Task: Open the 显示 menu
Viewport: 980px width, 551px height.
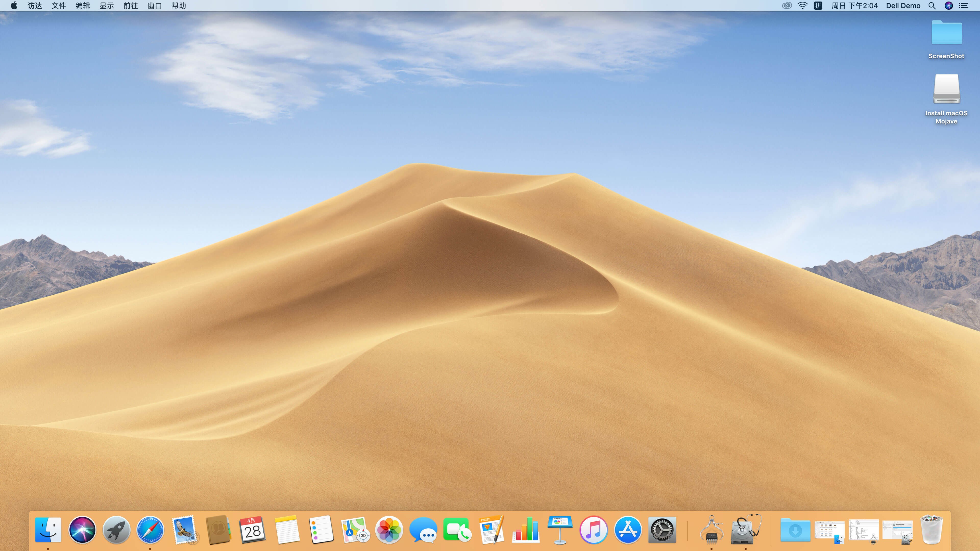Action: [x=106, y=6]
